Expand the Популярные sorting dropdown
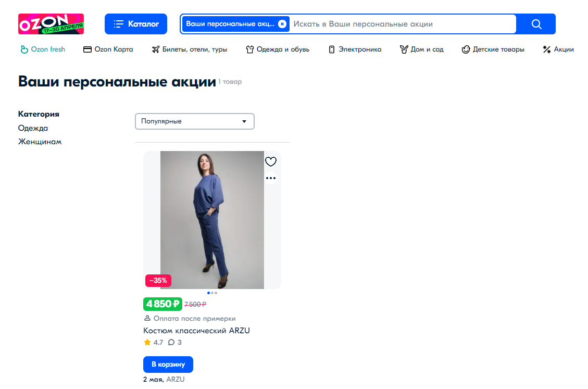Screen dimensions: 588x389 194,121
